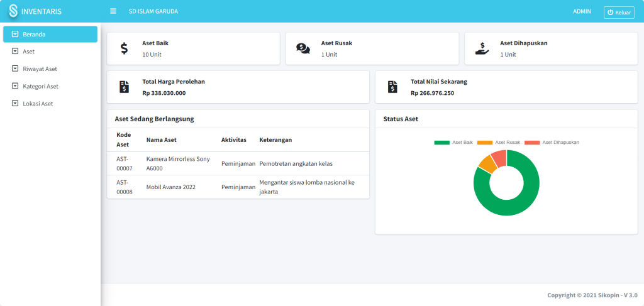Click Mengantar siswa lomba nasional description
The height and width of the screenshot is (306, 644).
tap(307, 187)
